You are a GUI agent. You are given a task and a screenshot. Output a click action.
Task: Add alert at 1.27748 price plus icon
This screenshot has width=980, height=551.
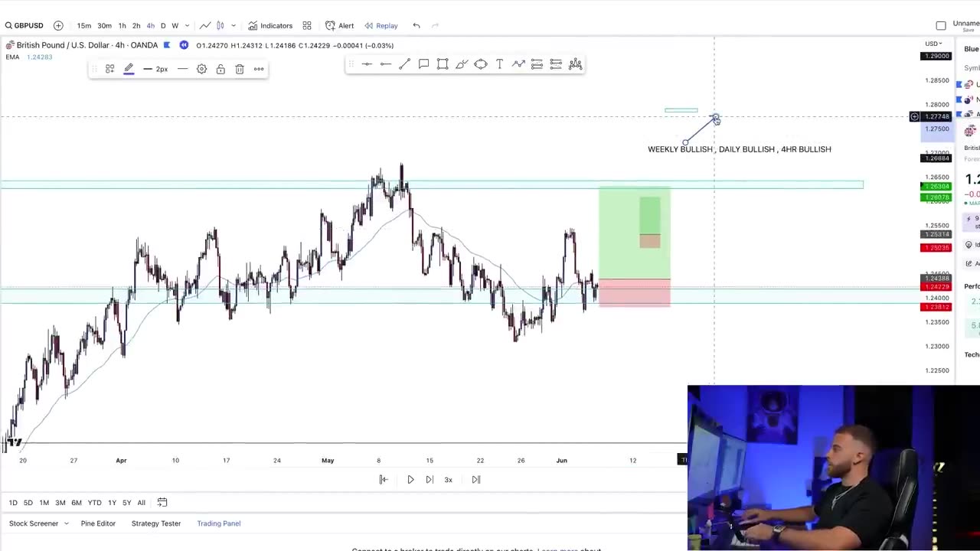pos(914,116)
